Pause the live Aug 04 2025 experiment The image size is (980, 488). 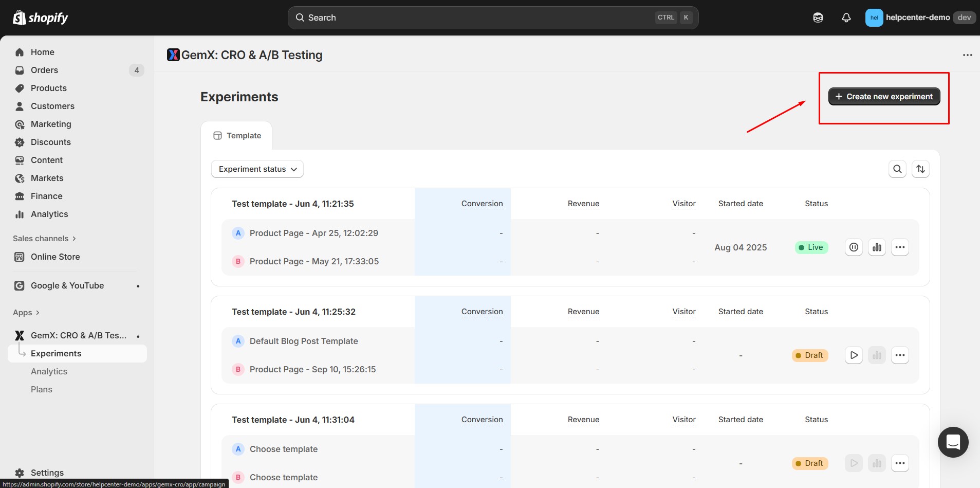pyautogui.click(x=854, y=247)
